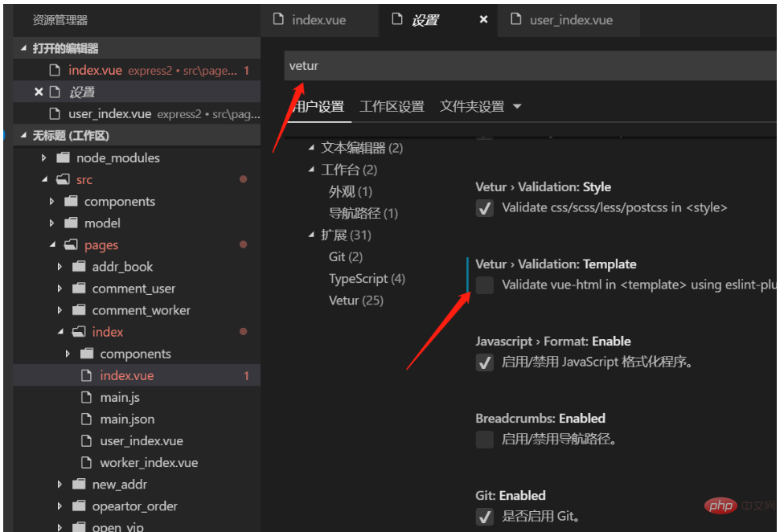This screenshot has height=532, width=784.
Task: Click the main.js file icon
Action: point(87,397)
